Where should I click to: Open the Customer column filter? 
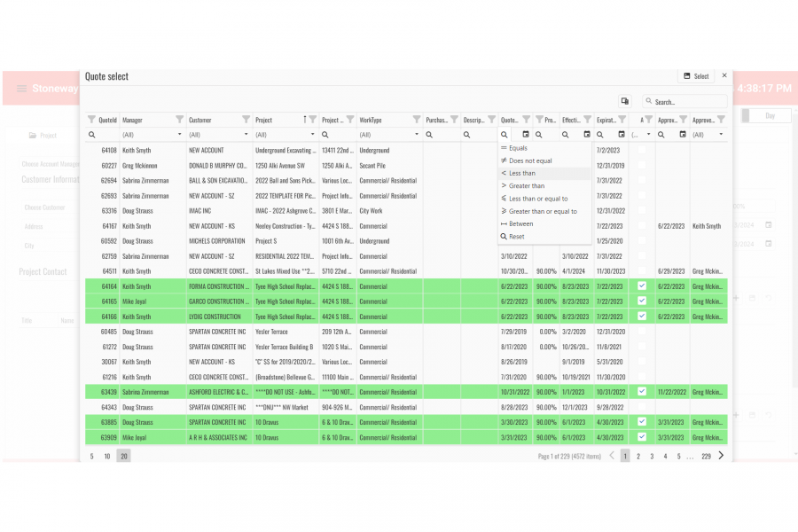click(x=246, y=120)
